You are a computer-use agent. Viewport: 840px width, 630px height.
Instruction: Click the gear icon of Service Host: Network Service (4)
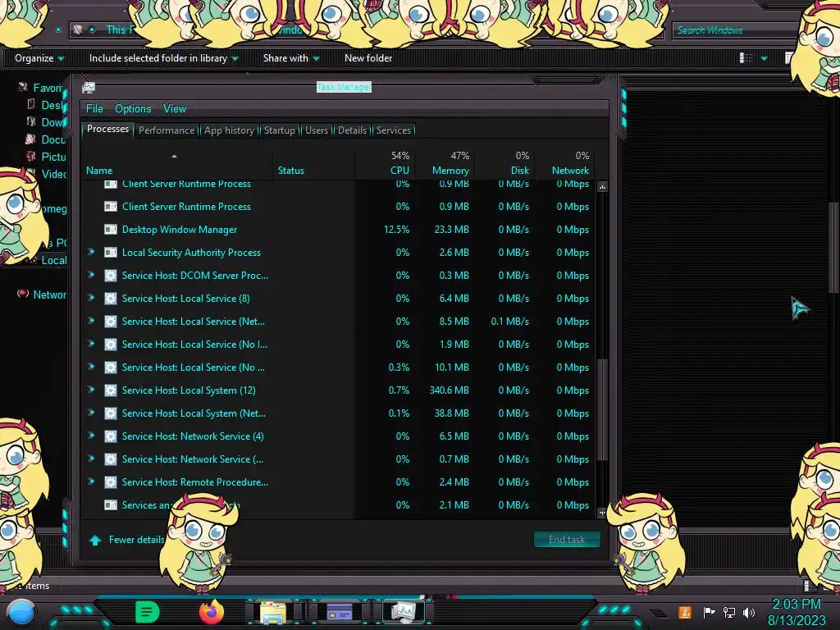pos(111,436)
